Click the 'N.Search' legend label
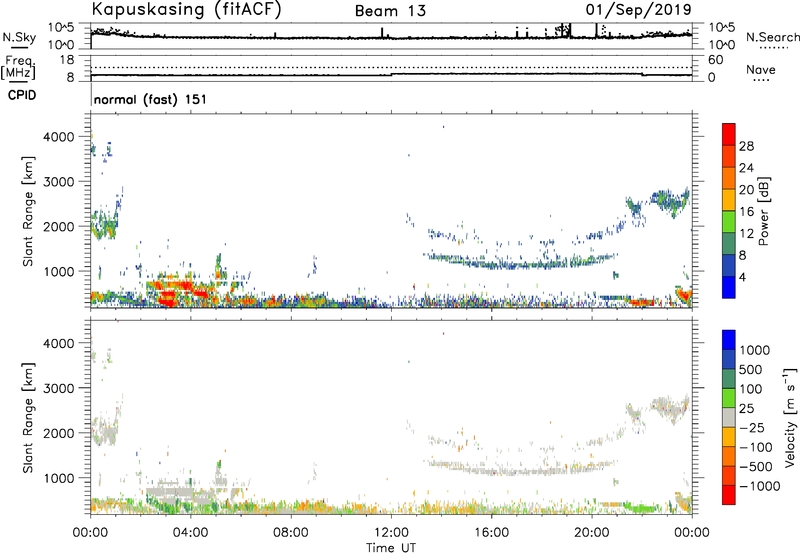This screenshot has width=800, height=554. point(772,37)
